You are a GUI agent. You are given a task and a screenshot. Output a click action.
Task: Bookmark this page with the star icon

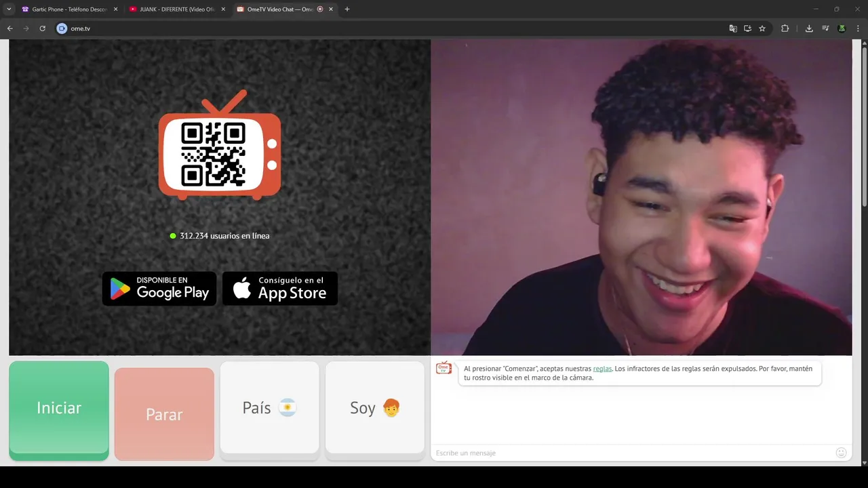pos(762,28)
